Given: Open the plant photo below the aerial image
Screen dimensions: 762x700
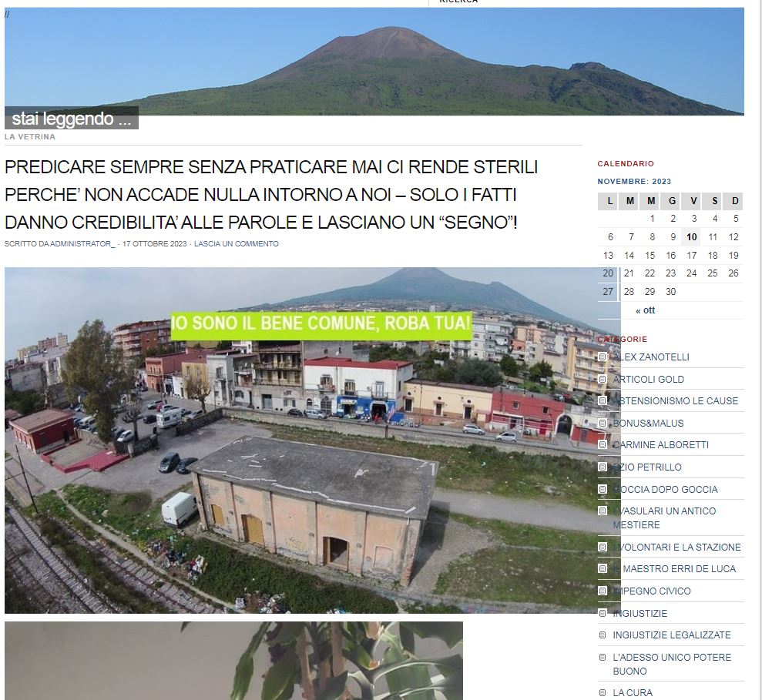Looking at the screenshot, I should (x=233, y=661).
